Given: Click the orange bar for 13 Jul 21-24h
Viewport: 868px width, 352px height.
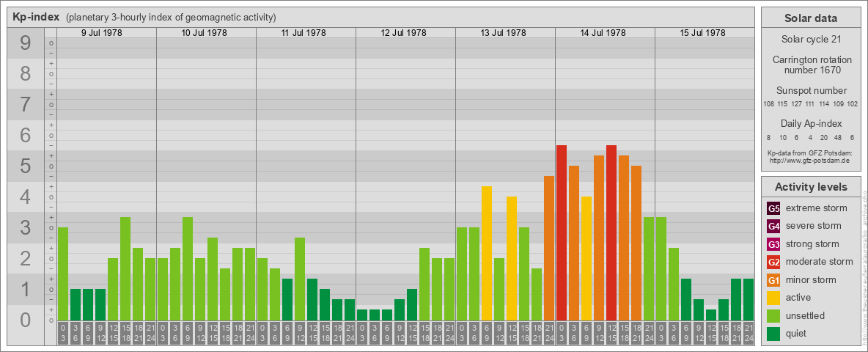Looking at the screenshot, I should coord(549,248).
